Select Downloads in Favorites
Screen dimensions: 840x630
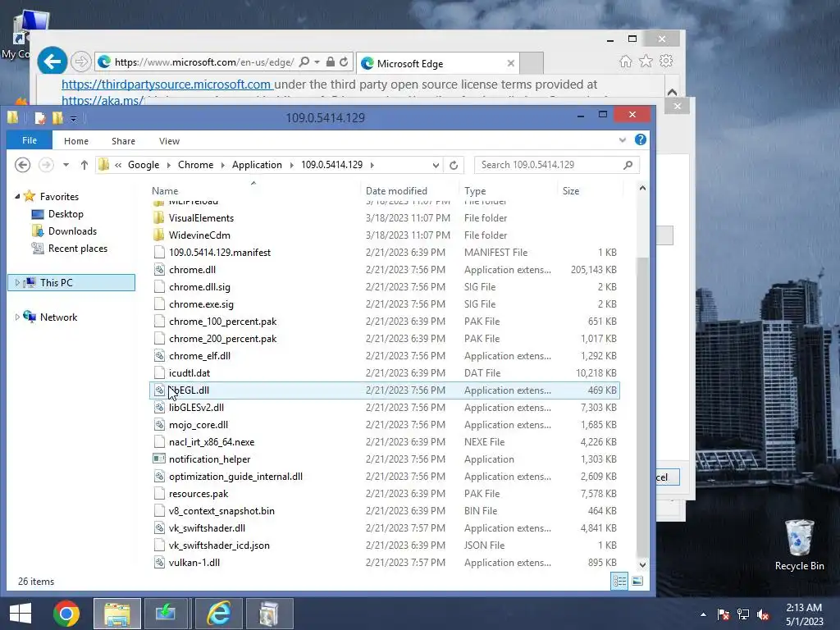pyautogui.click(x=72, y=231)
